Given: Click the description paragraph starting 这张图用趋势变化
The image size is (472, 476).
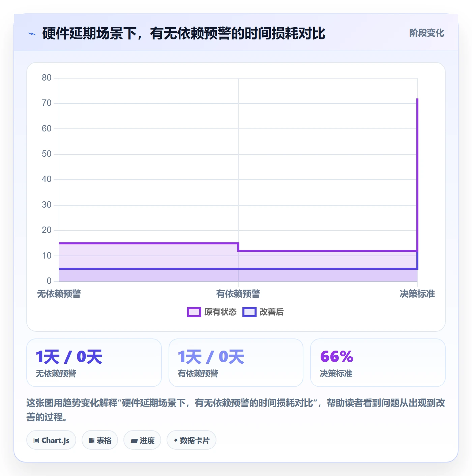Looking at the screenshot, I should [236, 410].
